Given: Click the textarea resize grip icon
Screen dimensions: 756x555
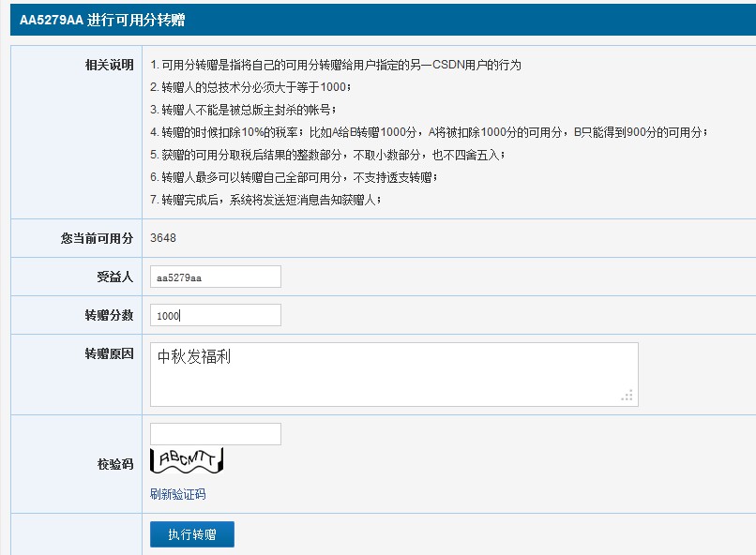Looking at the screenshot, I should point(627,395).
